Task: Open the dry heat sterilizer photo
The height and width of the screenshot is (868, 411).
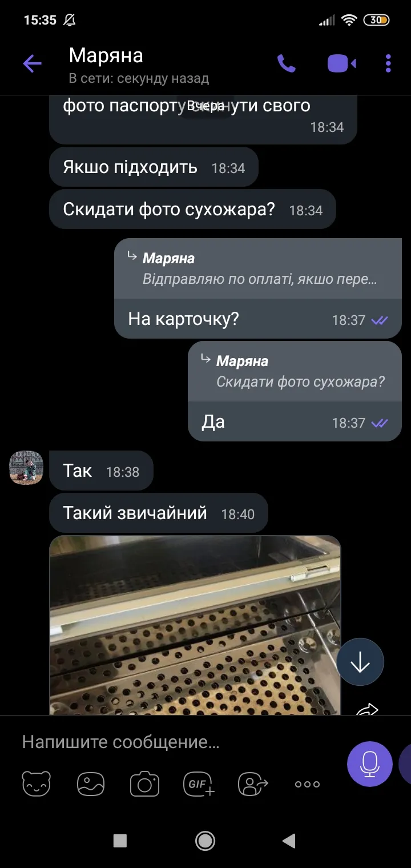Action: pyautogui.click(x=195, y=625)
